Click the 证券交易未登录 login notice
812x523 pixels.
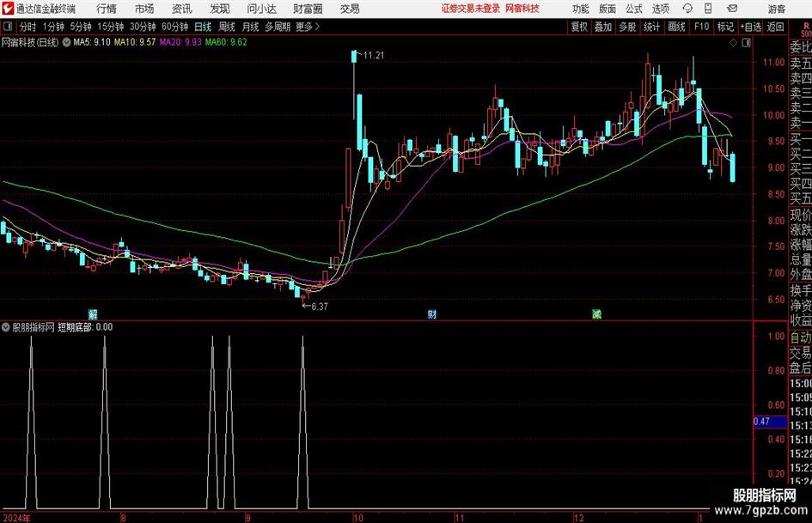click(471, 9)
